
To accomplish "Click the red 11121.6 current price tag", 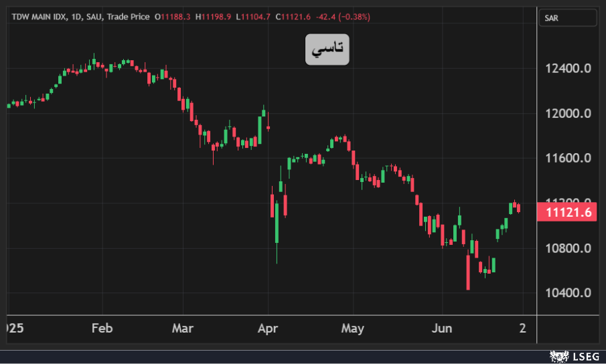I will point(568,213).
